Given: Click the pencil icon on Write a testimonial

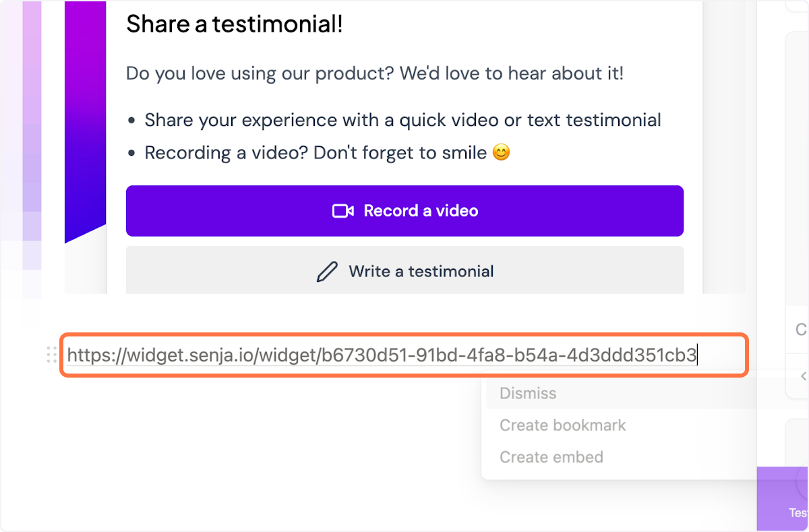Looking at the screenshot, I should pos(328,271).
